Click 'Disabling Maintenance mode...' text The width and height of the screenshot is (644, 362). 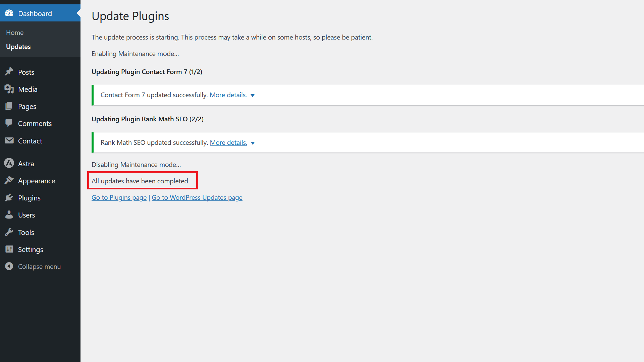point(136,165)
